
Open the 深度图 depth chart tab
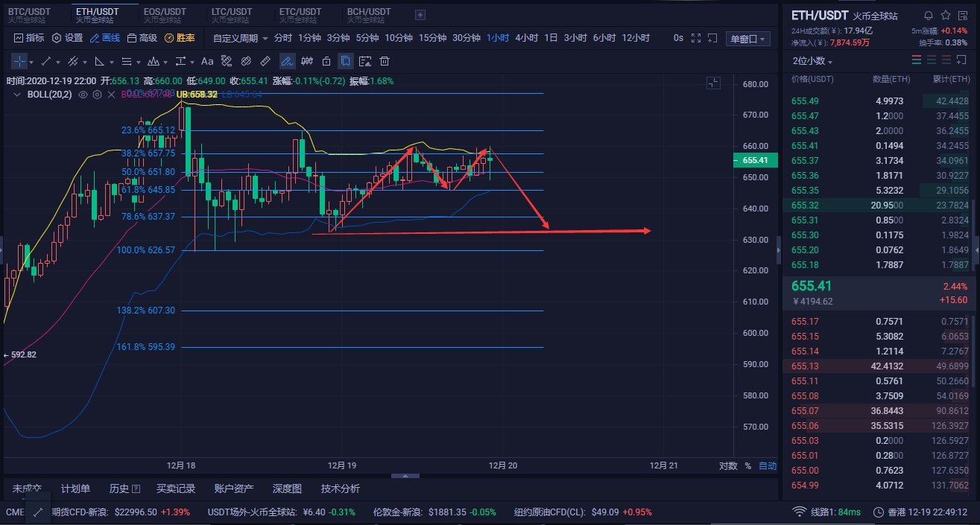(287, 489)
